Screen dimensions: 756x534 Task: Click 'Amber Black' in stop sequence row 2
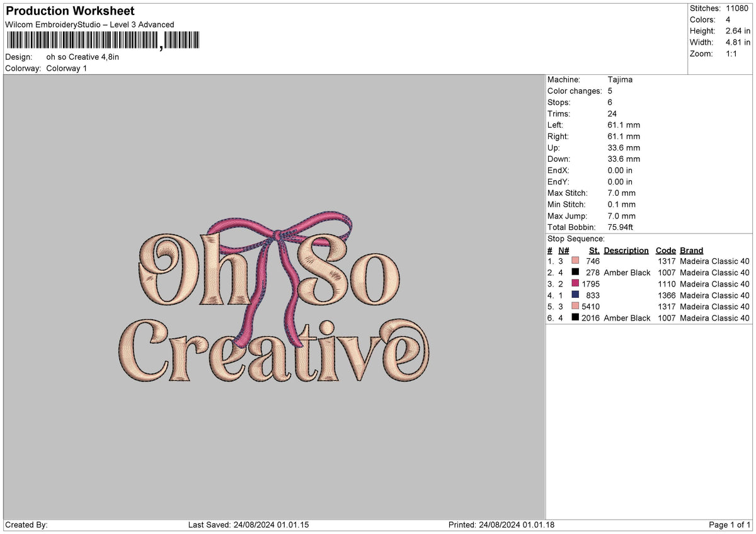point(627,273)
